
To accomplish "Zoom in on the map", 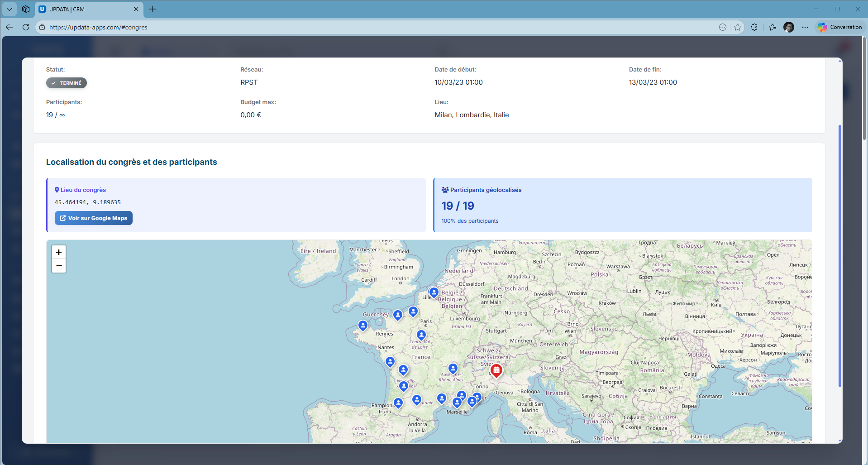I will click(x=59, y=252).
